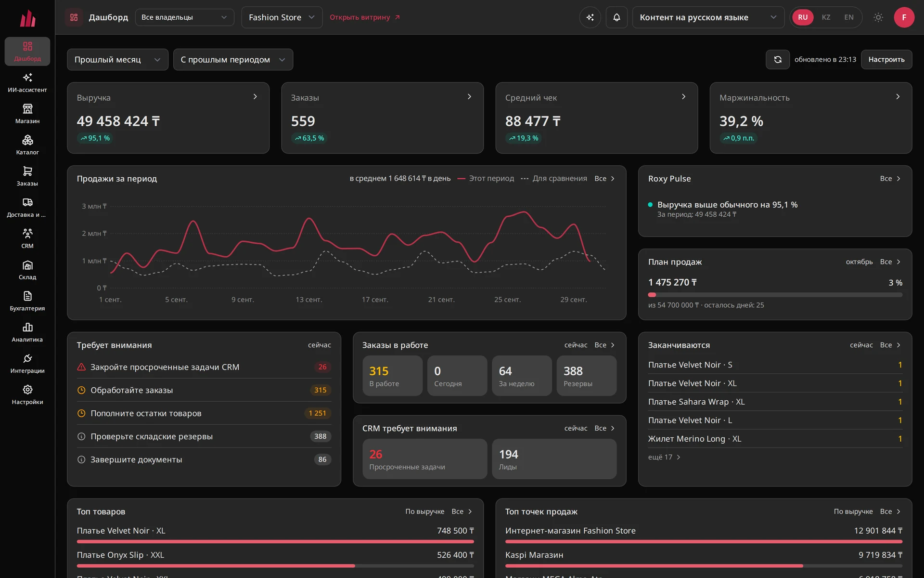Open the Лиды 194 tile

click(554, 459)
